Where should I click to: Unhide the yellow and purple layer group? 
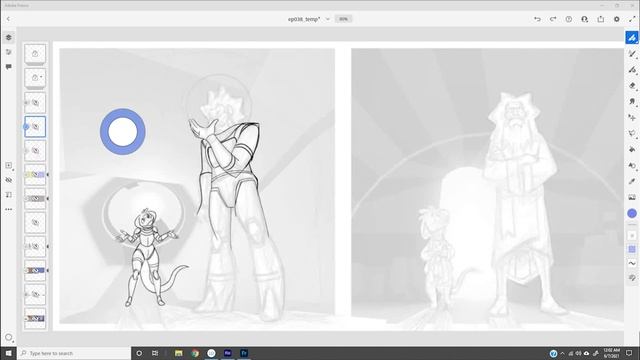pos(36,175)
